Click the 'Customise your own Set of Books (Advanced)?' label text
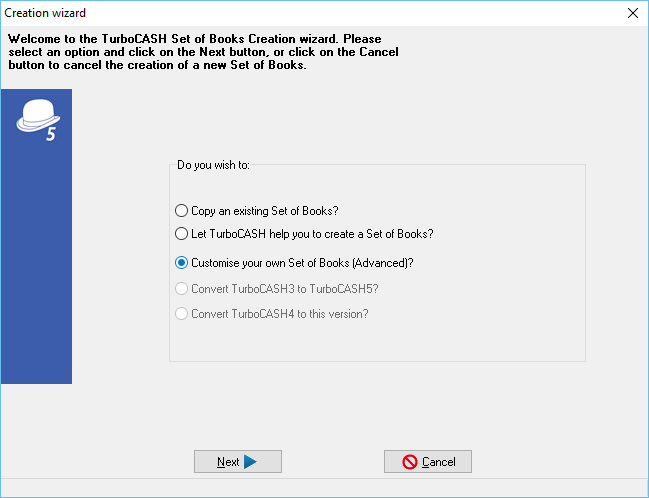Image resolution: width=649 pixels, height=498 pixels. coord(302,263)
